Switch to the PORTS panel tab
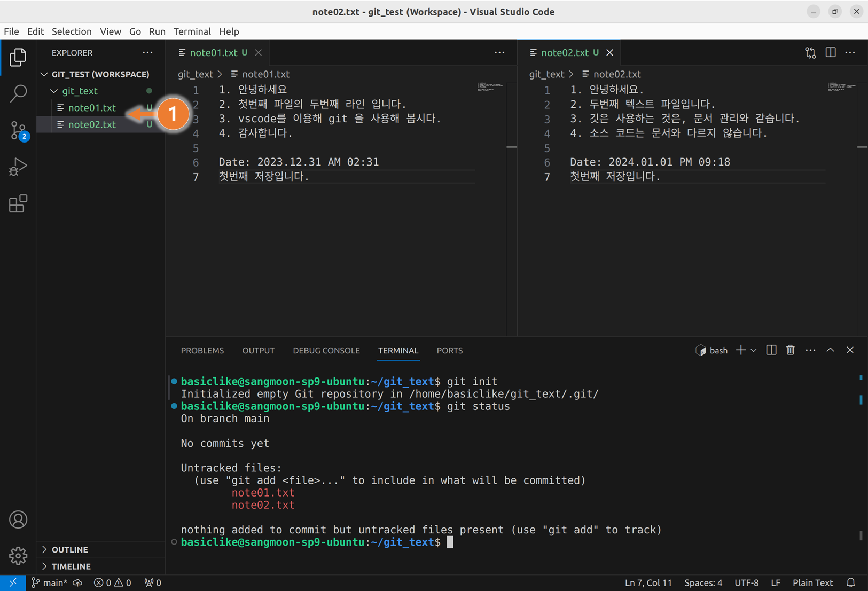 pyautogui.click(x=449, y=351)
